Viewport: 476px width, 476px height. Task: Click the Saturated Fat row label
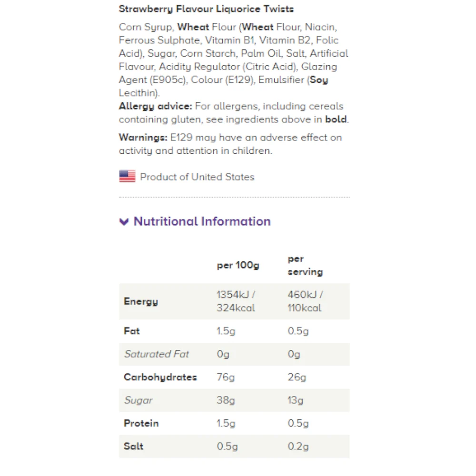[x=156, y=354]
